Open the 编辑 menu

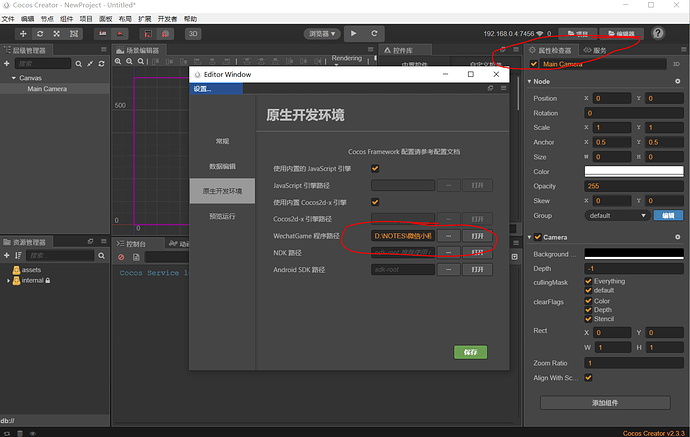pyautogui.click(x=27, y=19)
